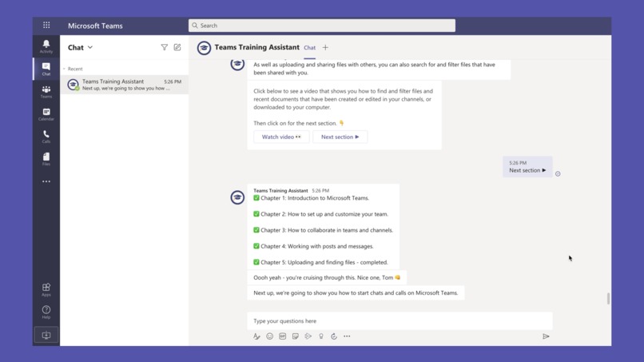644x362 pixels.
Task: Filter the chat list
Action: coord(165,47)
